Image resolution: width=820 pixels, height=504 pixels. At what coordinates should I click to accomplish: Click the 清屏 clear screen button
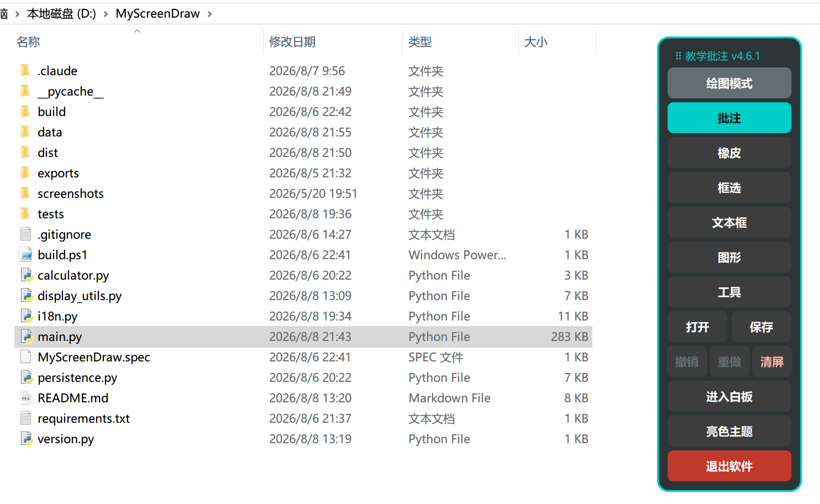pos(772,361)
